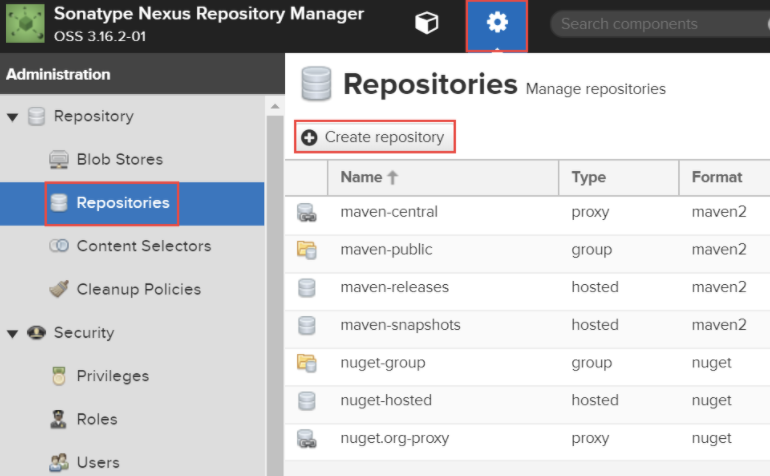This screenshot has width=770, height=476.
Task: Sort by Name column header
Action: pyautogui.click(x=442, y=177)
